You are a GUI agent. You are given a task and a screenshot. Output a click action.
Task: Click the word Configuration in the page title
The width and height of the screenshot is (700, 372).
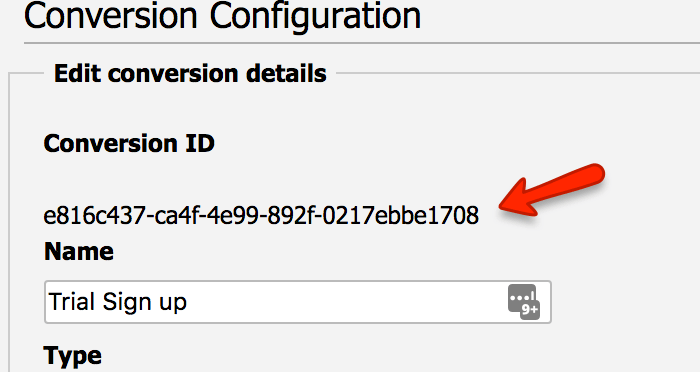(x=315, y=16)
